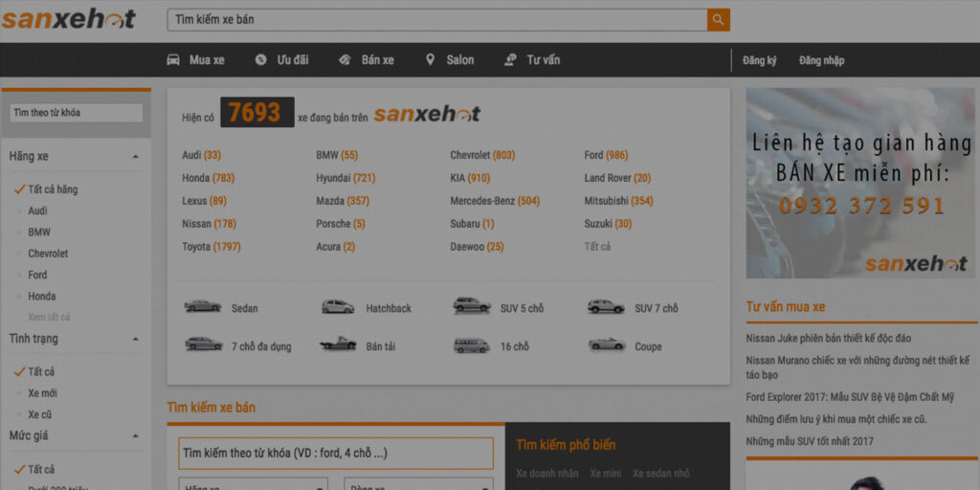Open Nissan Juke phiên bản article
This screenshot has width=980, height=490.
pyautogui.click(x=828, y=339)
